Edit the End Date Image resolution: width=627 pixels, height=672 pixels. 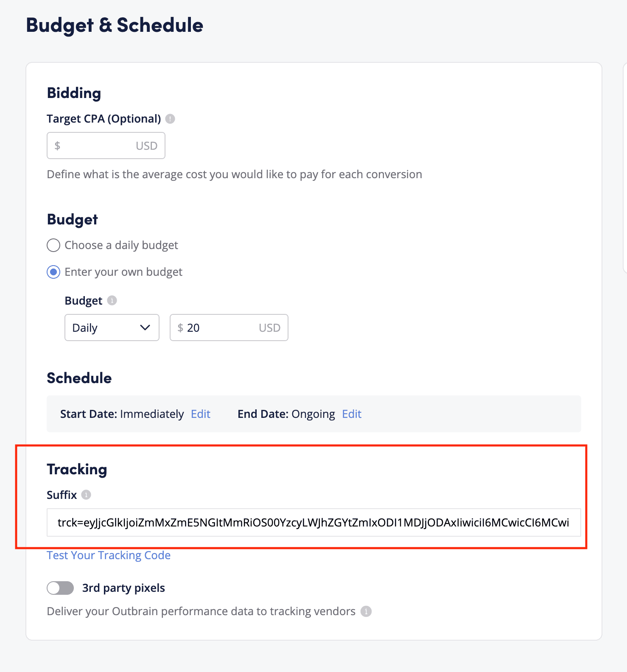point(352,414)
